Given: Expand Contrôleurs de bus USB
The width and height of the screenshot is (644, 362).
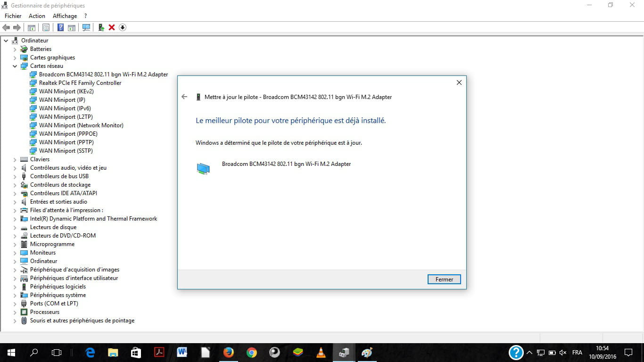Looking at the screenshot, I should tap(15, 176).
